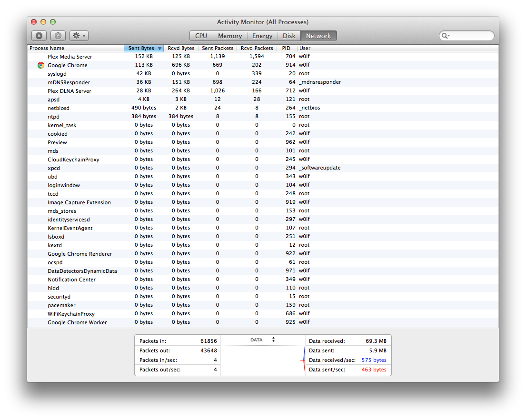Switch to the Disk tab
The height and width of the screenshot is (420, 526).
tap(289, 36)
